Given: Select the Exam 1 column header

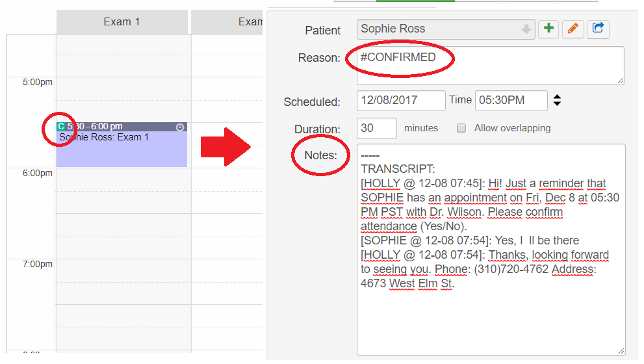Looking at the screenshot, I should tap(122, 21).
